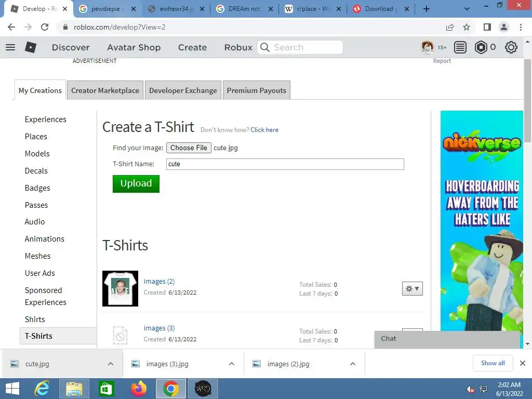The image size is (532, 399).
Task: Click the site lock icon in address bar
Action: coord(65,27)
